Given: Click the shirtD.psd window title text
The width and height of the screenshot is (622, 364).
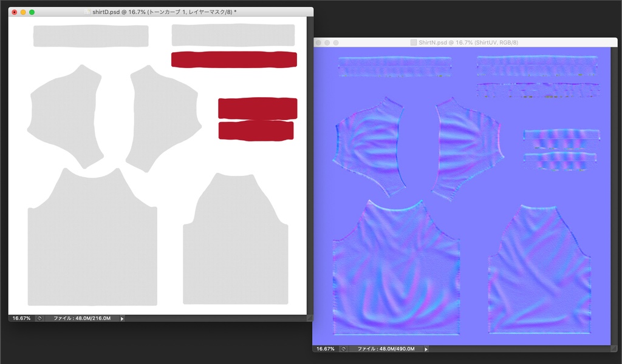Looking at the screenshot, I should 164,12.
